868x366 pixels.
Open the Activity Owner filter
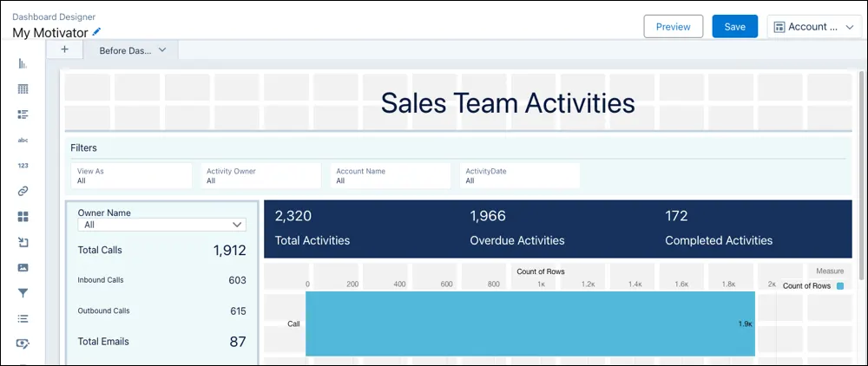point(260,176)
